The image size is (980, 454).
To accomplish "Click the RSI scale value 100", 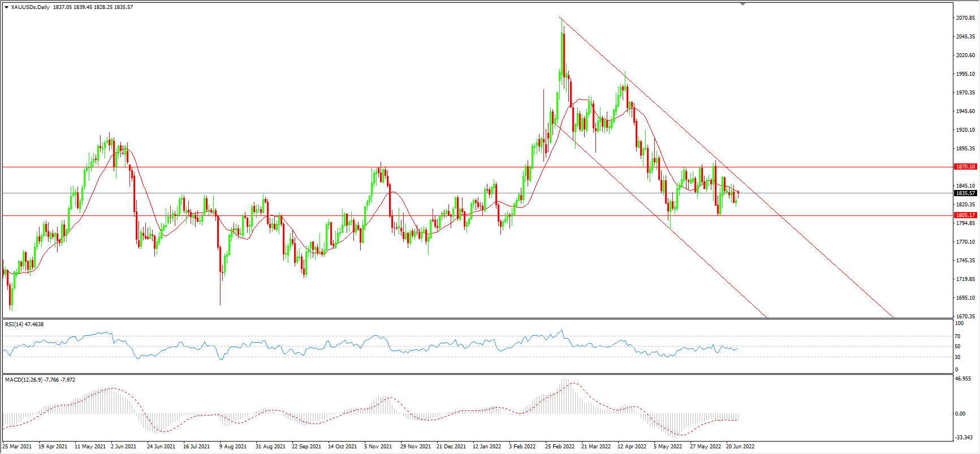I will 959,323.
